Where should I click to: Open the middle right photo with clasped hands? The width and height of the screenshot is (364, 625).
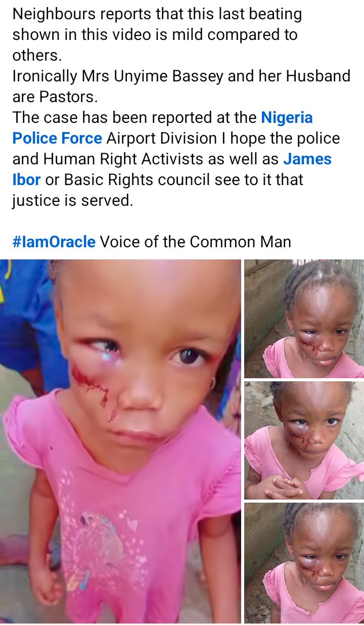pyautogui.click(x=304, y=440)
